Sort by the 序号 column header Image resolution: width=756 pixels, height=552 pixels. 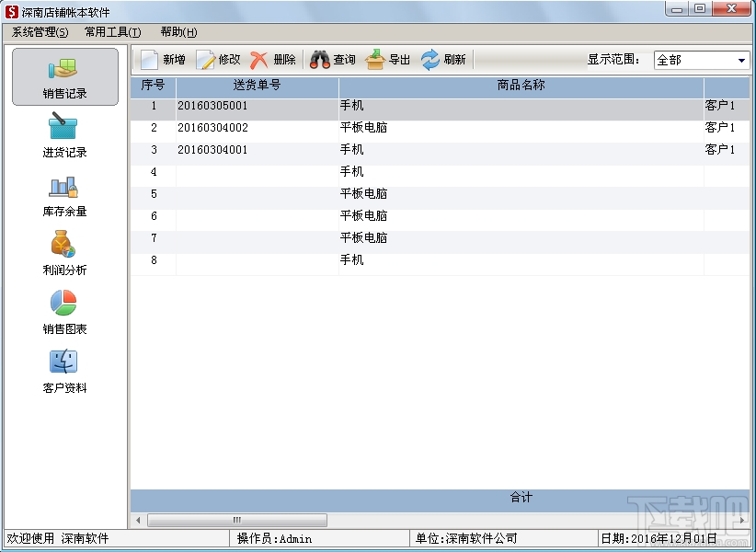pyautogui.click(x=154, y=86)
